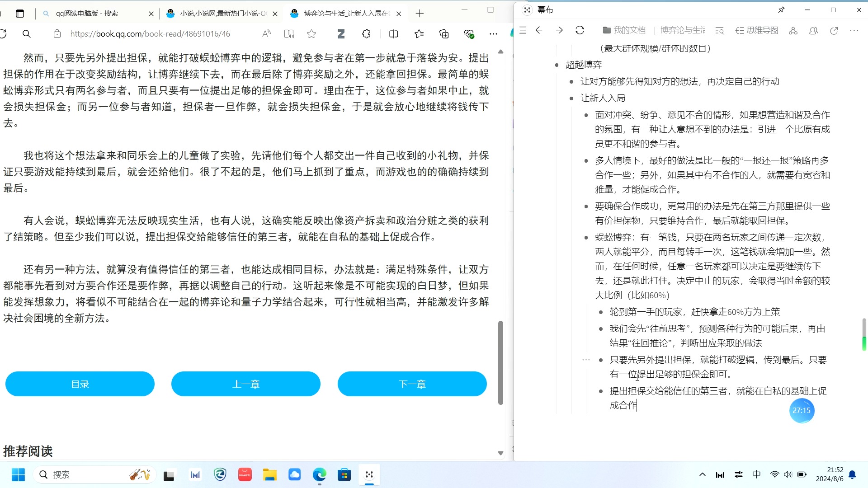Go back in Mubu navigation
868x488 pixels.
tap(539, 30)
